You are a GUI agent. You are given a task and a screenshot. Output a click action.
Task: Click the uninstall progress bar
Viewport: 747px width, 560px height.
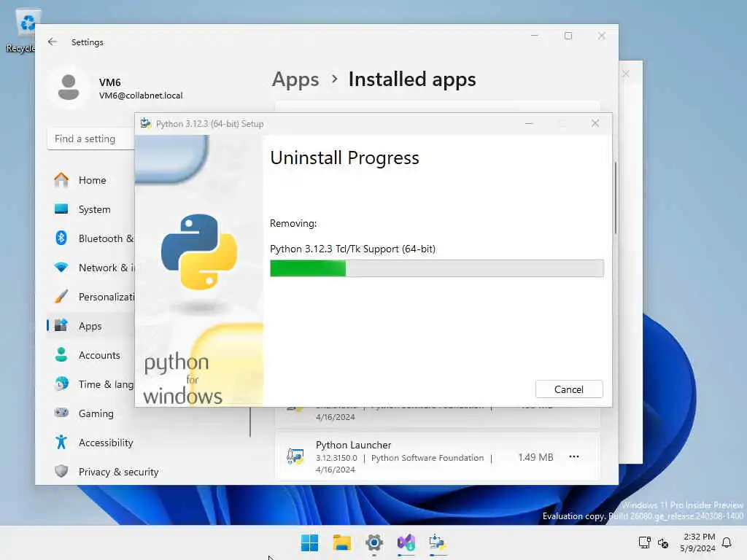tap(436, 268)
